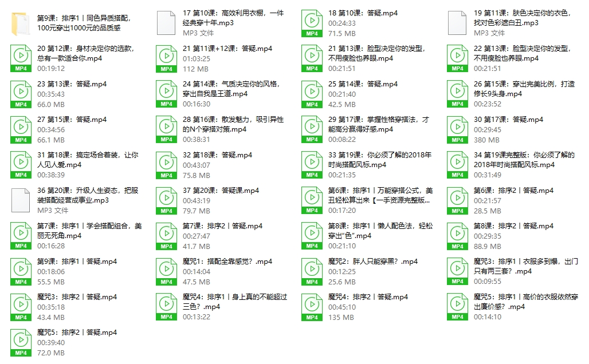This screenshot has width=589, height=364.
Task: Select the MP4 icon for 20 第12课
Action: coord(21,59)
